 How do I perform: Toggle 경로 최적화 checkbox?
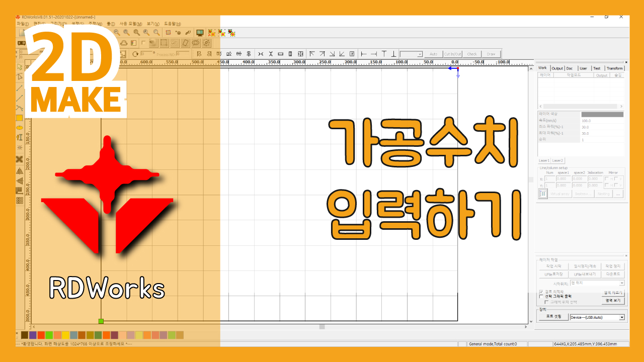541,292
